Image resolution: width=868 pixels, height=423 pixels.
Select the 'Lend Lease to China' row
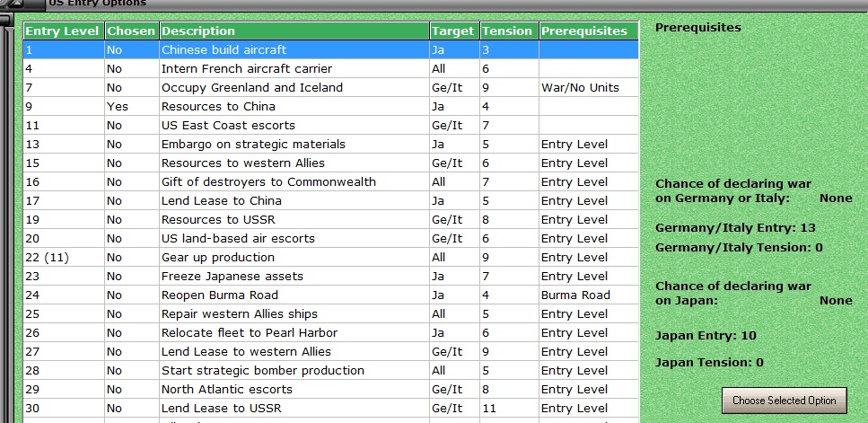pos(331,200)
